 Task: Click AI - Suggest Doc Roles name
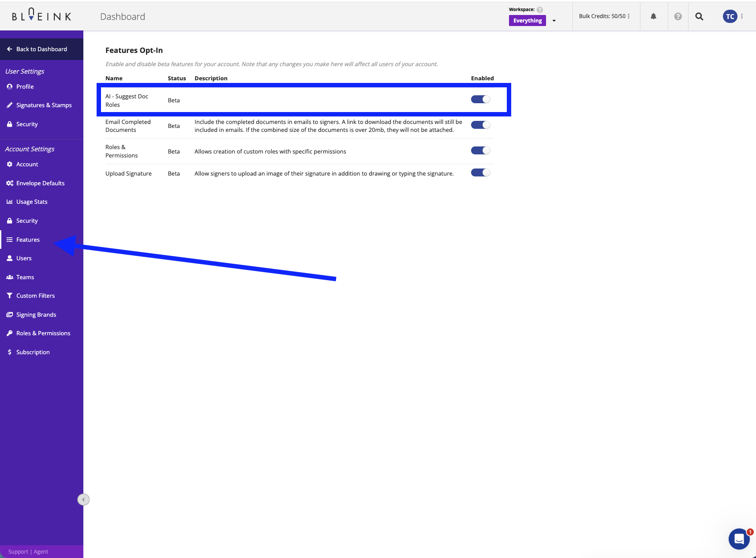click(127, 100)
